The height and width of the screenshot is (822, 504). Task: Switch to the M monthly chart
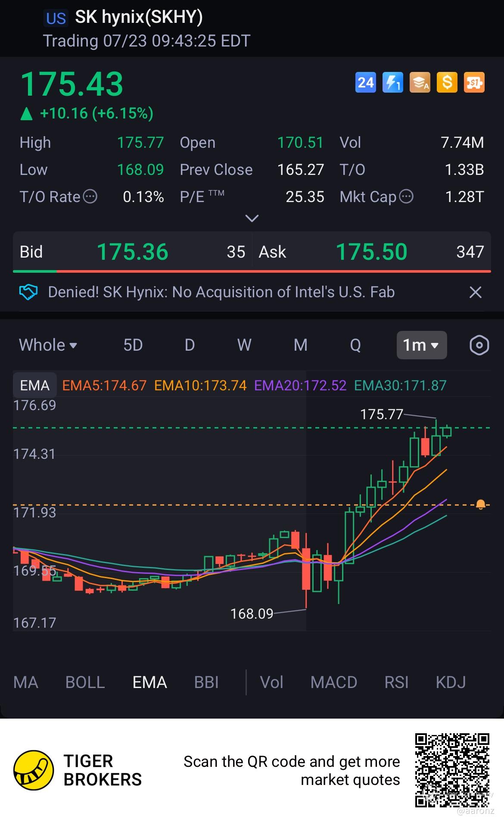coord(301,345)
